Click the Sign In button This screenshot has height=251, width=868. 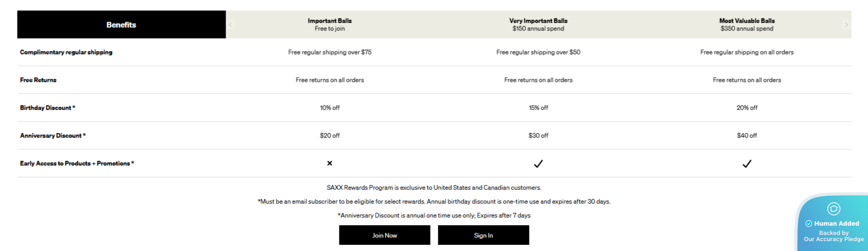[x=483, y=235]
